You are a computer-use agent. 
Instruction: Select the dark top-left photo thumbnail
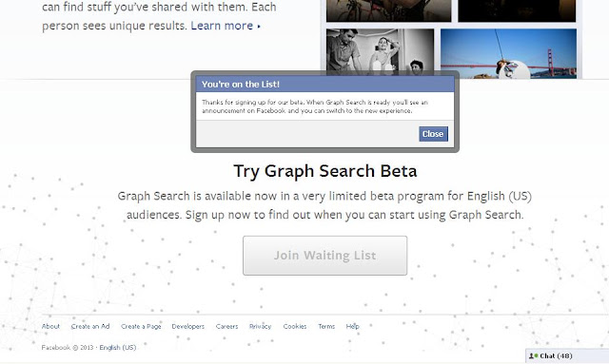pos(389,10)
